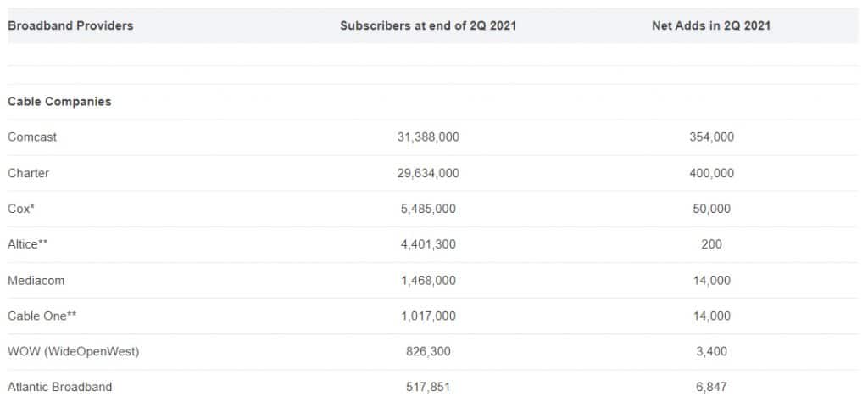Select the Cable Companies section heading
This screenshot has width=868, height=408.
click(59, 101)
